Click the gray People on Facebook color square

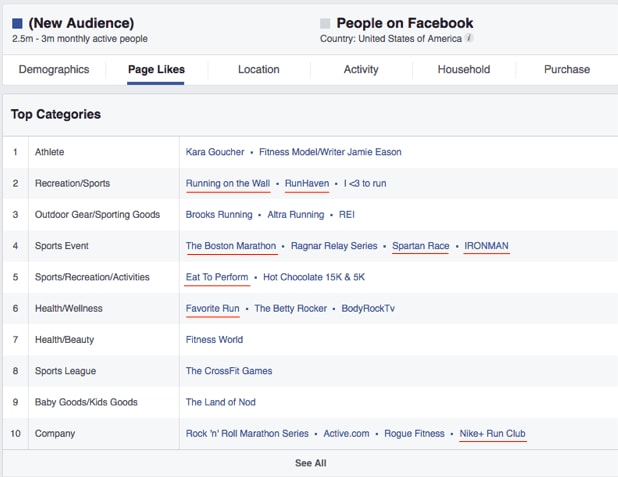[325, 23]
